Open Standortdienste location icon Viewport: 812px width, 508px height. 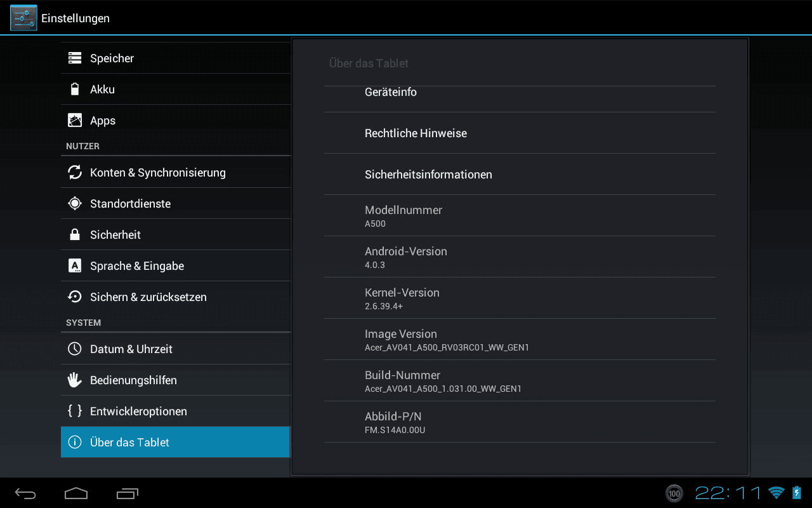tap(75, 203)
